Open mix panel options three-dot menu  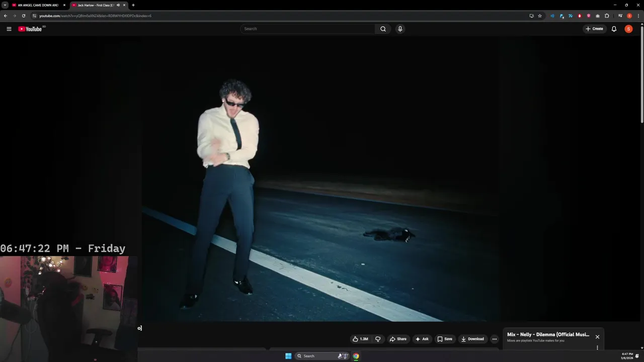(x=597, y=347)
